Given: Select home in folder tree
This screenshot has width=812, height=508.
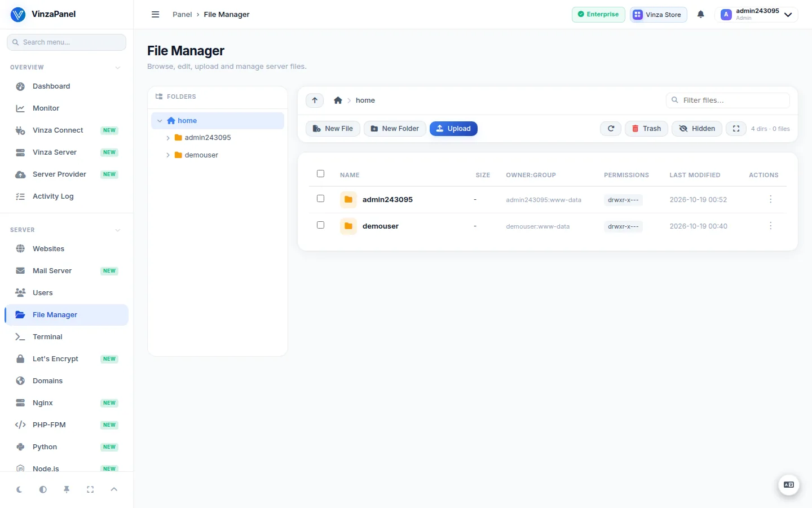Looking at the screenshot, I should tap(218, 121).
